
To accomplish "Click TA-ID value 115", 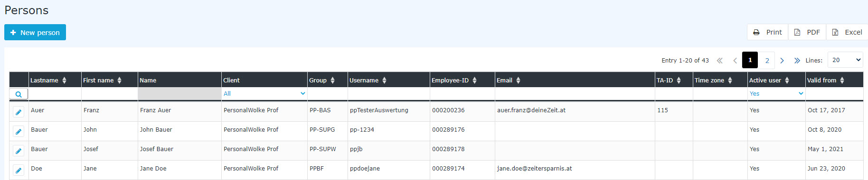I will (662, 110).
